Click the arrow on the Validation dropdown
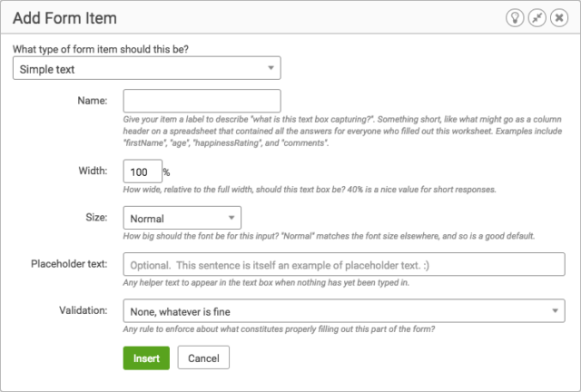The width and height of the screenshot is (581, 392). [x=555, y=311]
